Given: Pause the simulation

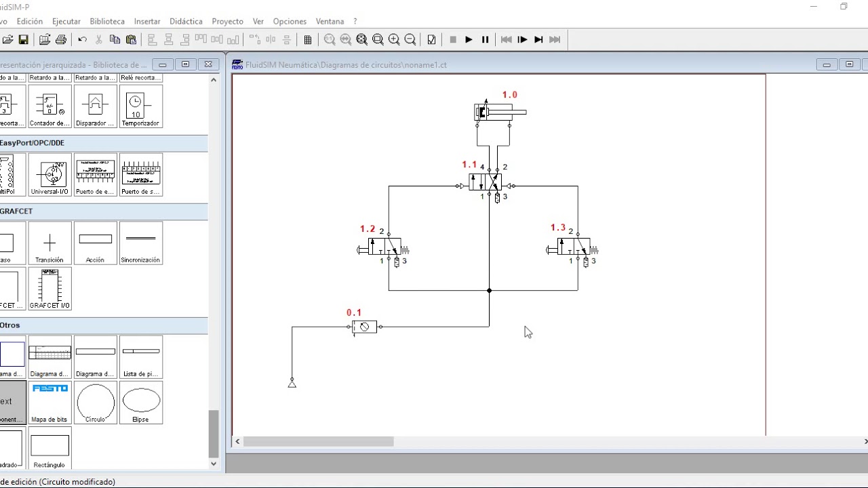Looking at the screenshot, I should pyautogui.click(x=485, y=39).
